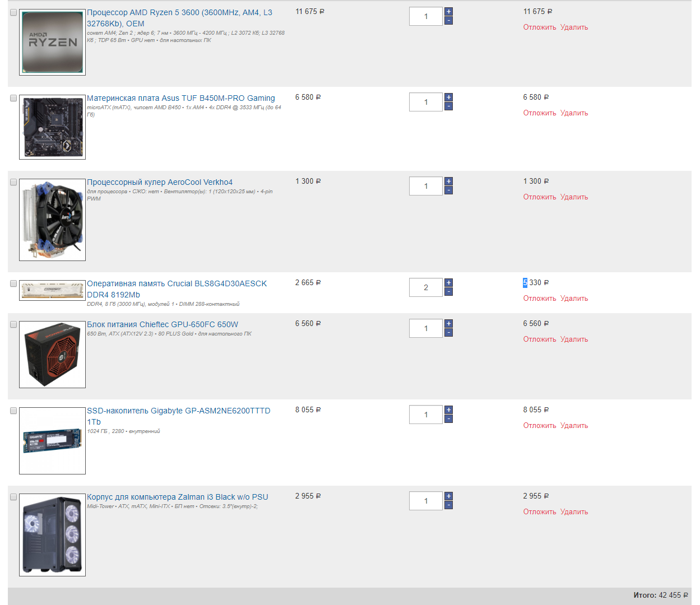Focus the Crucial memory quantity field showing 2

click(426, 287)
